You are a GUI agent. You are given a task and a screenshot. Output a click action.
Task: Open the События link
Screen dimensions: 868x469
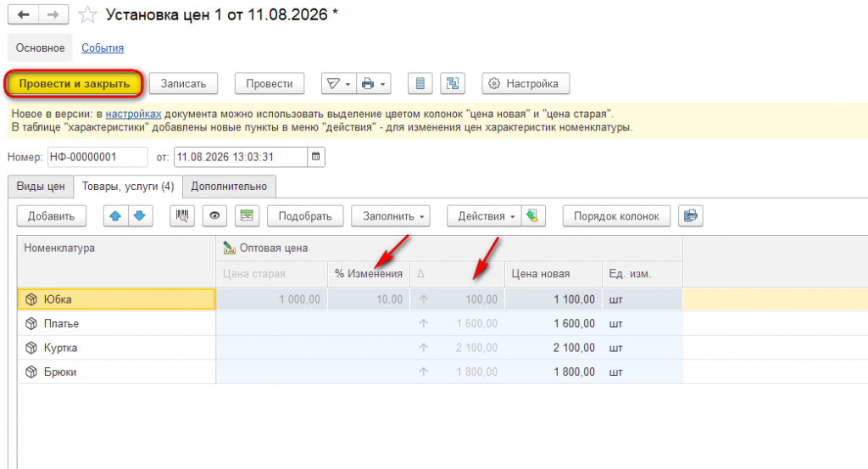[103, 48]
